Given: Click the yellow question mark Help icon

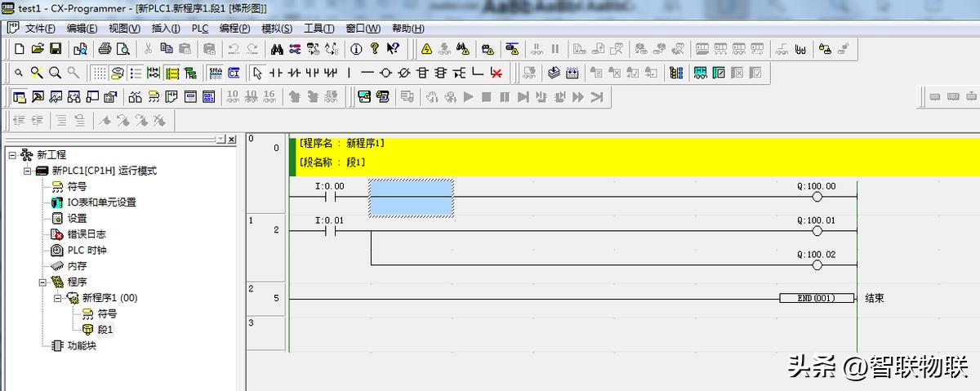Looking at the screenshot, I should pos(375,49).
